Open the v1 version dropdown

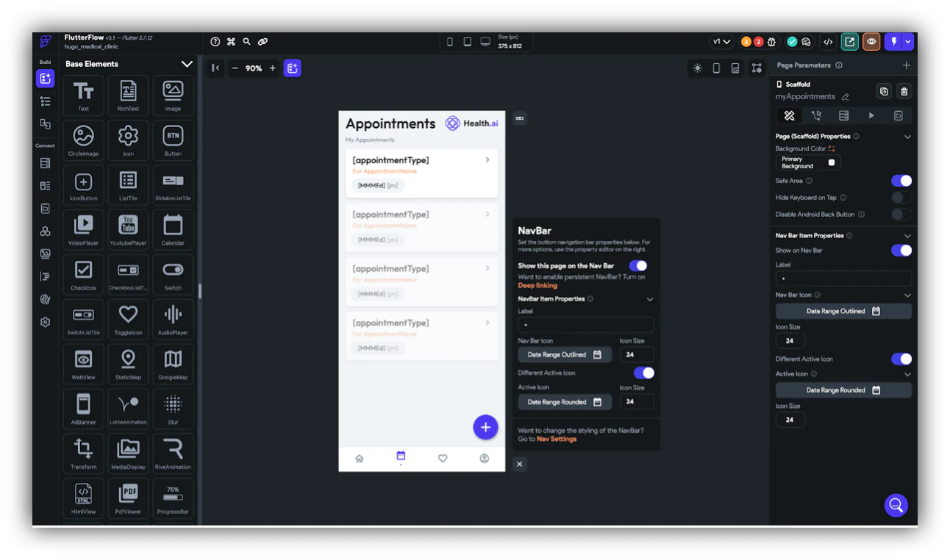click(x=721, y=42)
